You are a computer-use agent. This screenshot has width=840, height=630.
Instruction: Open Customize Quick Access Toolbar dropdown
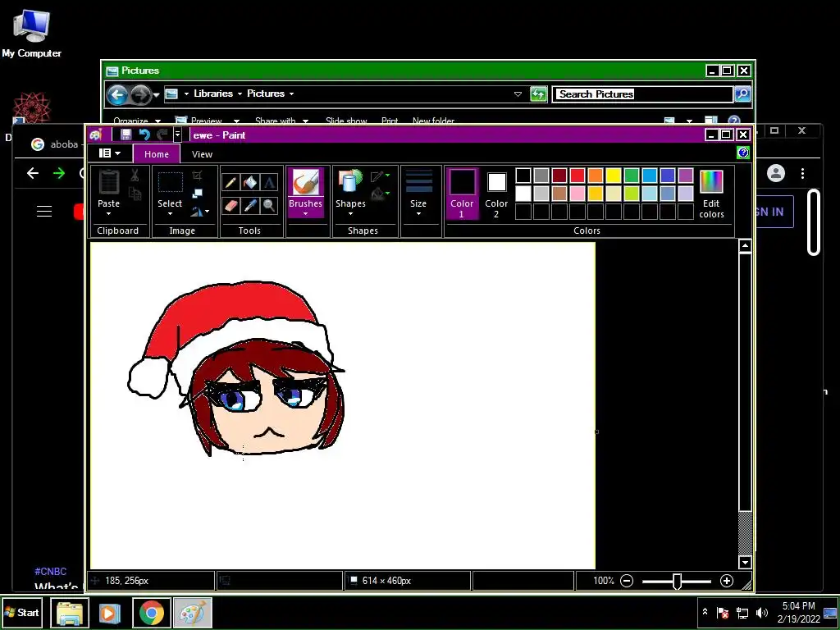(x=177, y=135)
